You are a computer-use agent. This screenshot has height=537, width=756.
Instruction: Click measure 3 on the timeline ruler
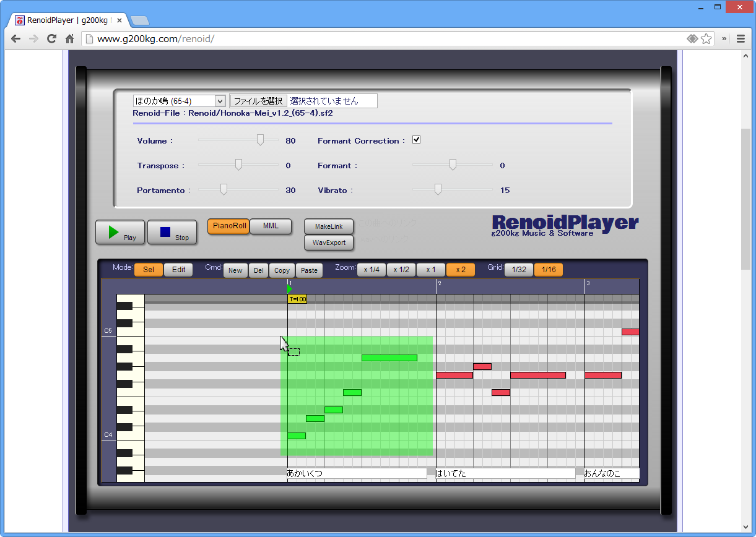(x=588, y=283)
